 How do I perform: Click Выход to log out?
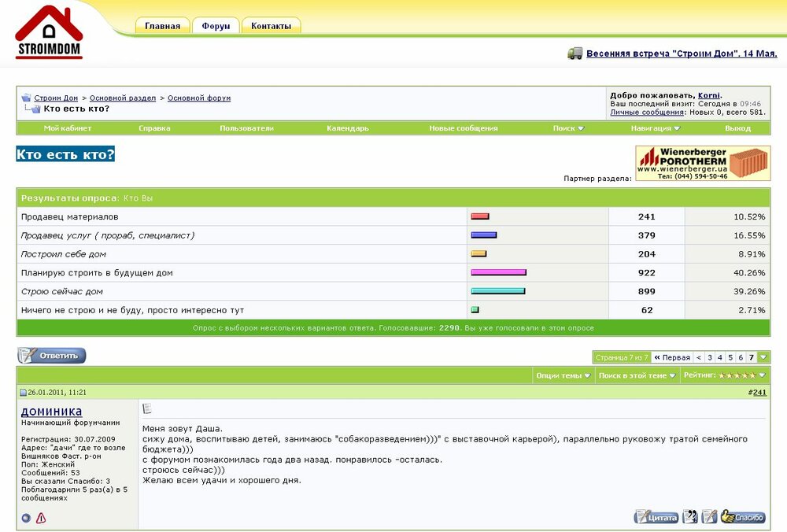(738, 128)
